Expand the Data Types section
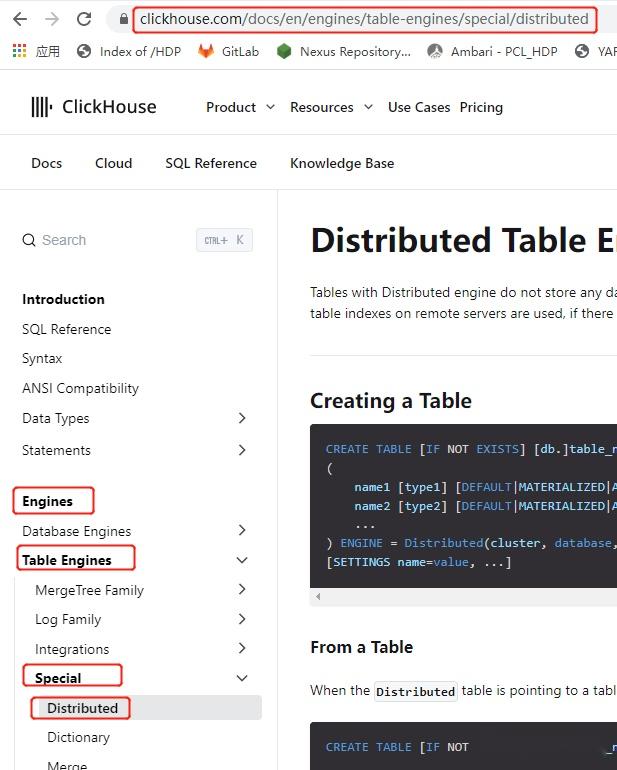Image resolution: width=617 pixels, height=770 pixels. (x=242, y=418)
